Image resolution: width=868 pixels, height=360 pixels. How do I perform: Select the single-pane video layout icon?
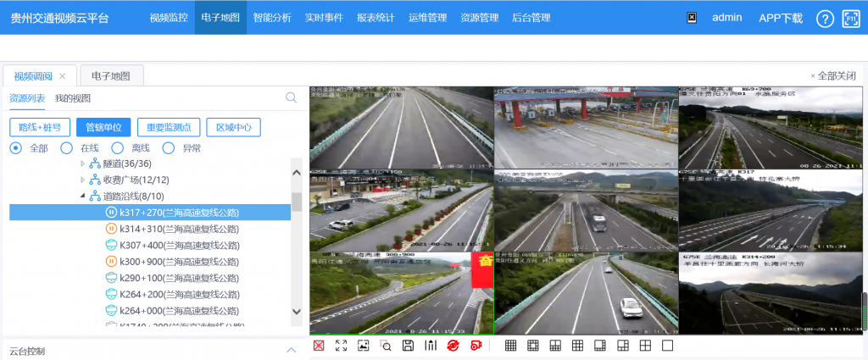click(x=667, y=346)
